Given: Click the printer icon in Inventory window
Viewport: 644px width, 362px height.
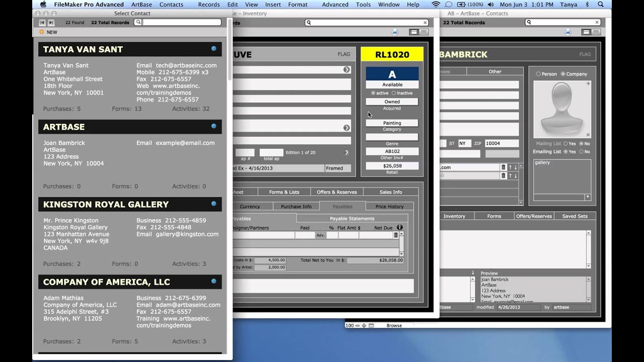Looking at the screenshot, I should tap(395, 32).
